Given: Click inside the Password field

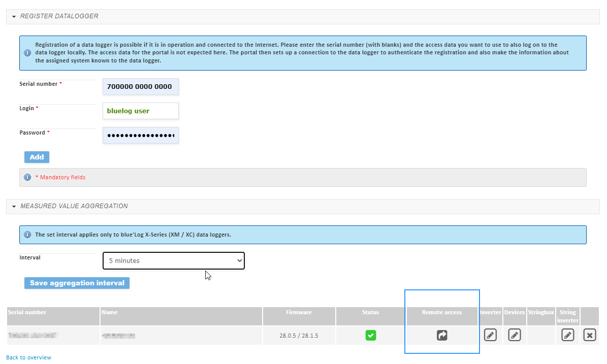Looking at the screenshot, I should click(x=140, y=135).
